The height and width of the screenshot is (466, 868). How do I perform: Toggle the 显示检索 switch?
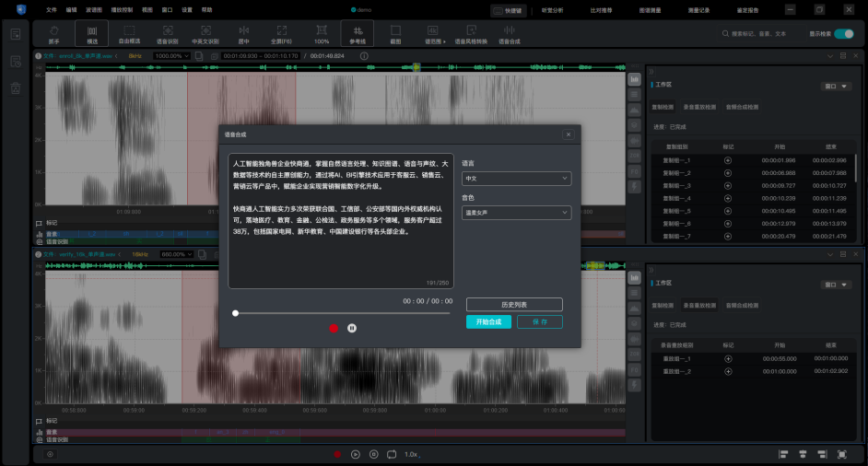click(x=845, y=34)
